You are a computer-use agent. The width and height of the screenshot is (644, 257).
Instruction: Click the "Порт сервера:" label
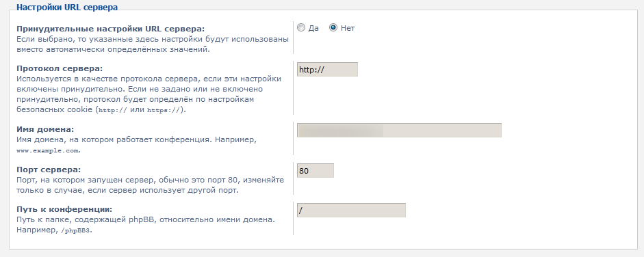49,170
